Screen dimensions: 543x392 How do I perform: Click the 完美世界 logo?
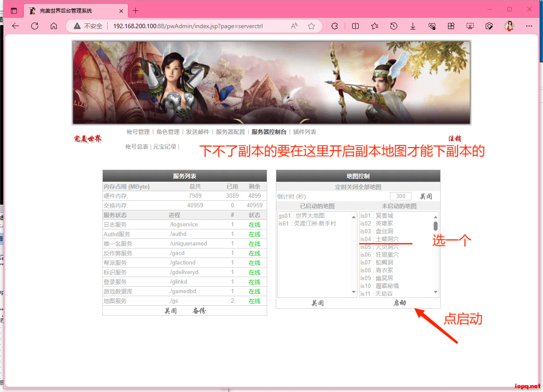88,139
